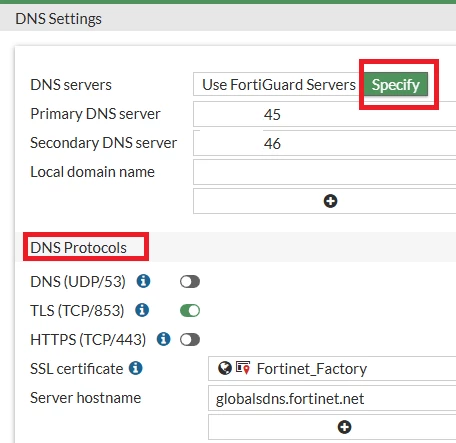Edit the Secondary DNS server field

[x=324, y=143]
